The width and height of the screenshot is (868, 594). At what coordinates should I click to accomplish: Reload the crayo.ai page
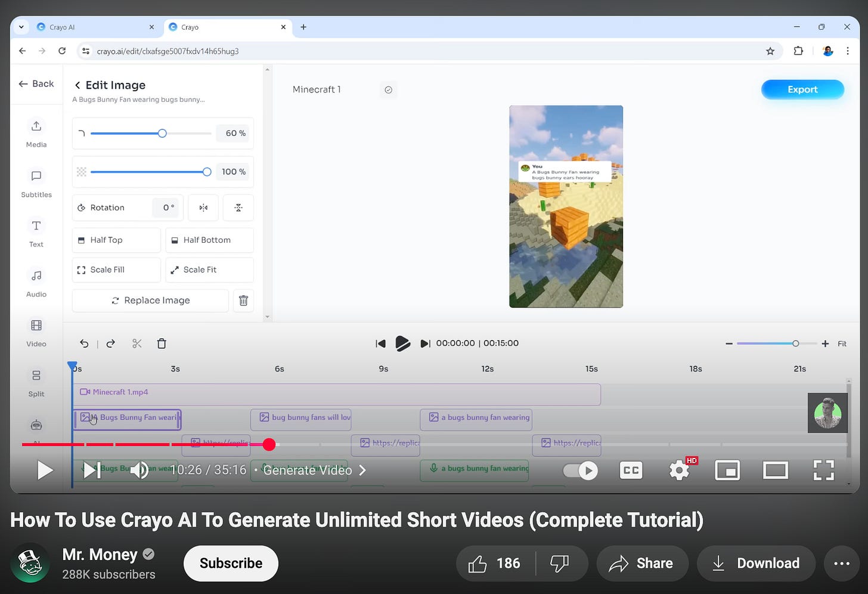[x=62, y=51]
